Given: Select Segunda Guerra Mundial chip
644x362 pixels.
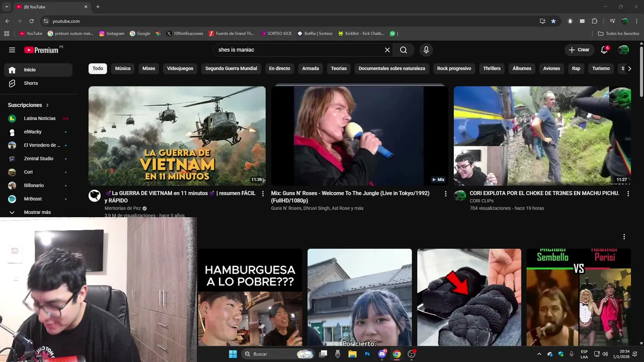Looking at the screenshot, I should click(x=231, y=68).
